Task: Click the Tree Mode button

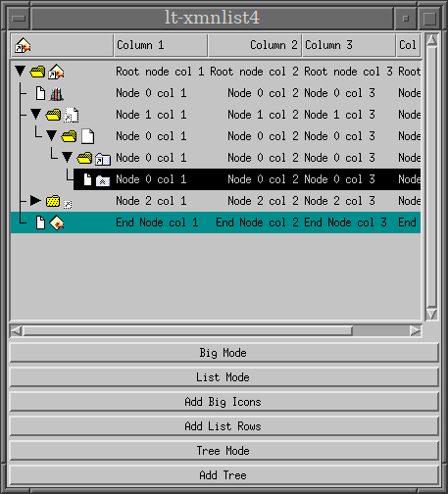Action: 224,451
